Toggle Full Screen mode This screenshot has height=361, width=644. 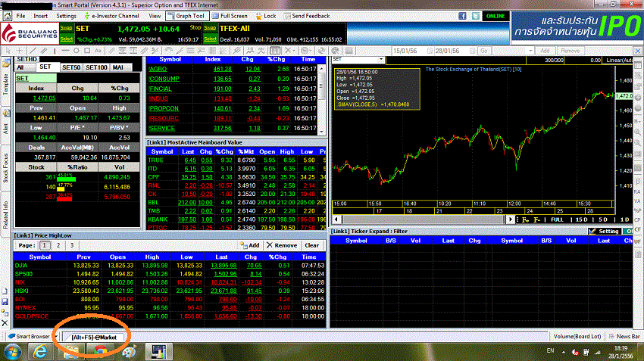click(230, 16)
